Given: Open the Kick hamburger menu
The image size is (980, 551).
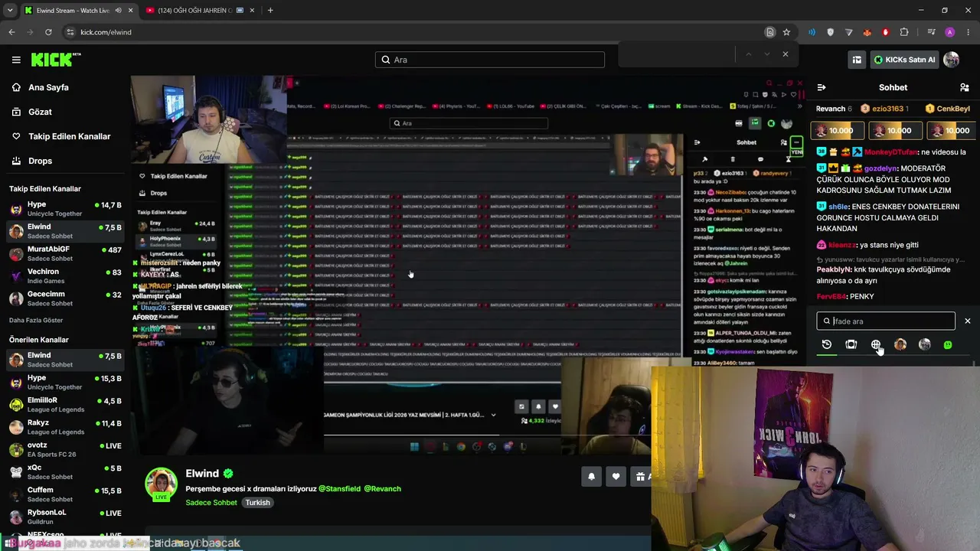Looking at the screenshot, I should point(16,60).
